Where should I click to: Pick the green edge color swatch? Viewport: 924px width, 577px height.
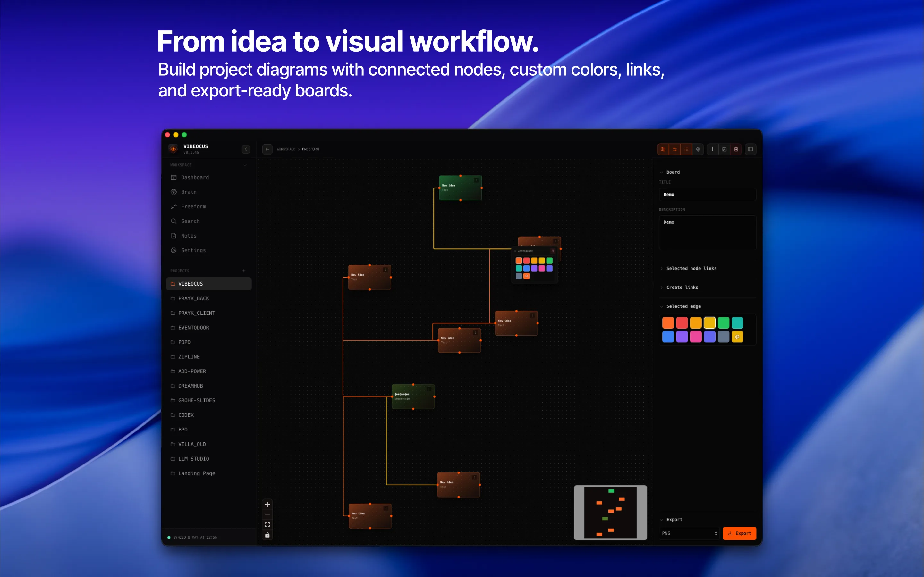724,323
